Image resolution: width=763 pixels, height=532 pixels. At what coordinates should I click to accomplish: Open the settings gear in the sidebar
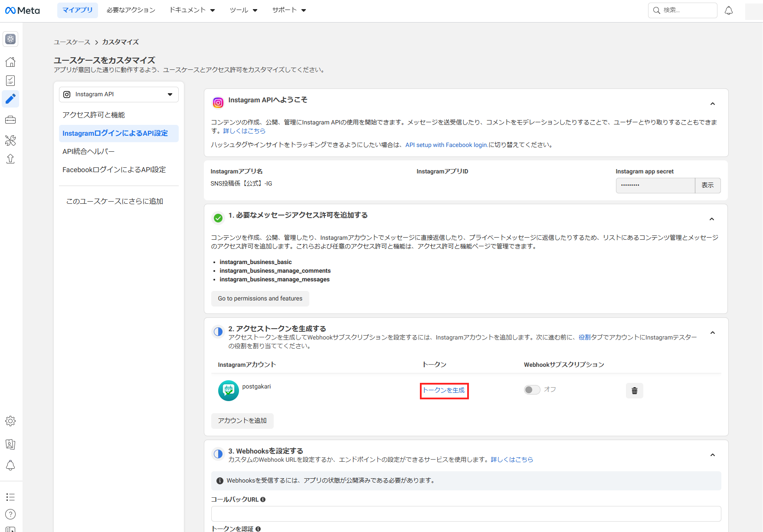10,421
